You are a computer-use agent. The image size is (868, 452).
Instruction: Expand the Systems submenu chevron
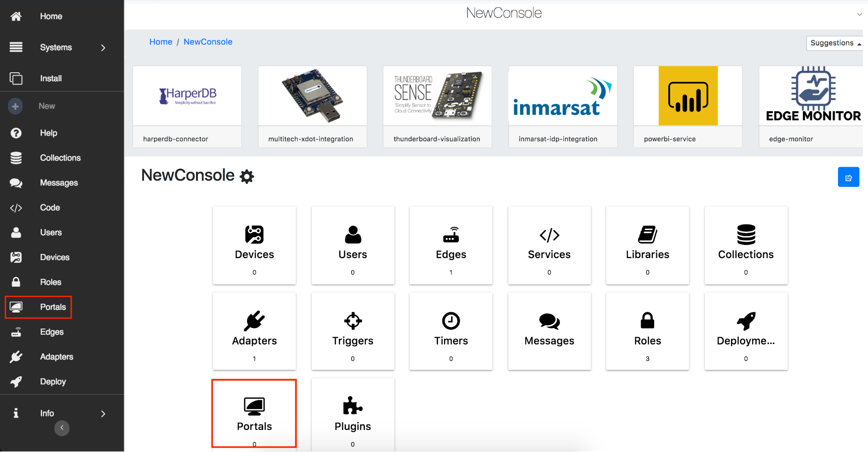pos(103,48)
